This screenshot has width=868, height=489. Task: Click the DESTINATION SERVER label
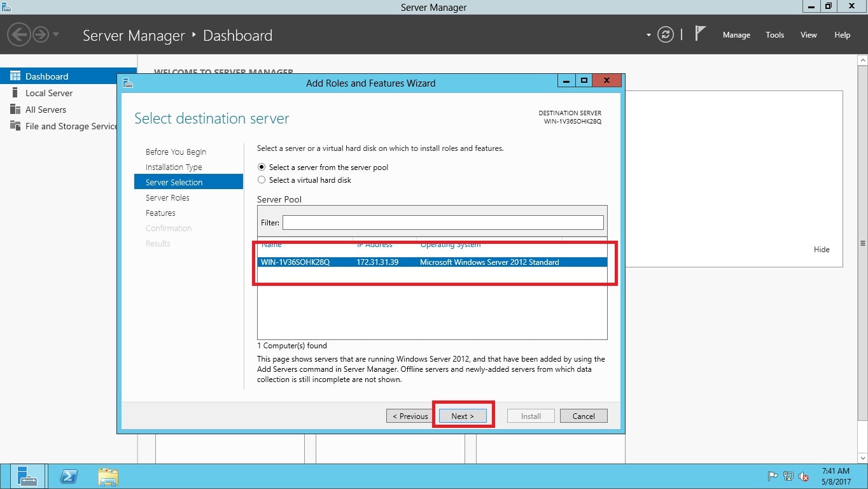pyautogui.click(x=570, y=113)
